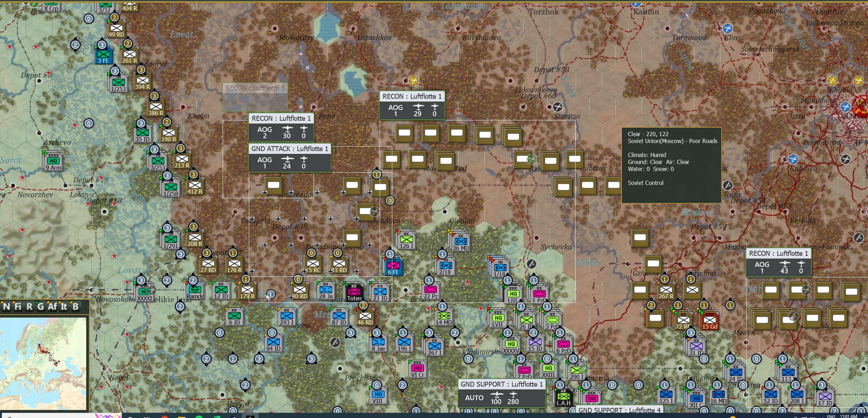Open GND SUPPORT Luftflotte 4 directive

tap(619, 410)
